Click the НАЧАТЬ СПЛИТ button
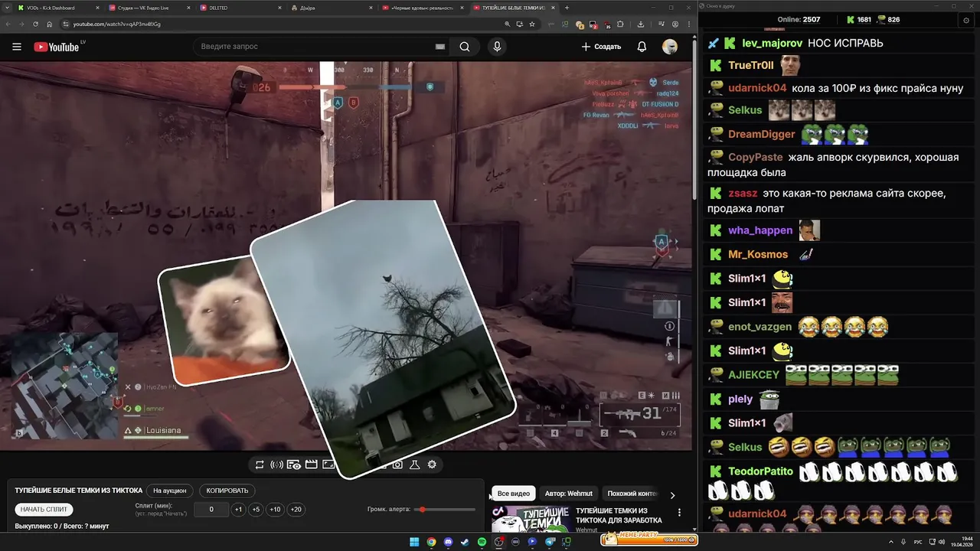 (x=44, y=509)
